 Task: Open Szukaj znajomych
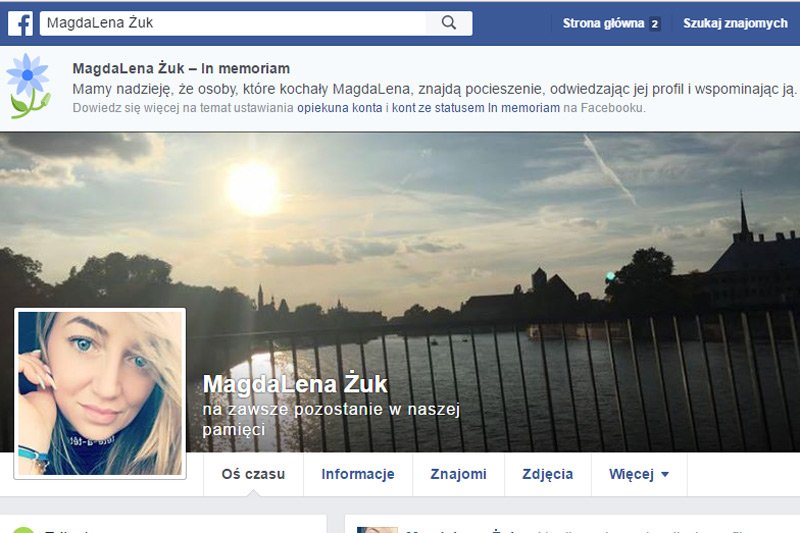735,23
